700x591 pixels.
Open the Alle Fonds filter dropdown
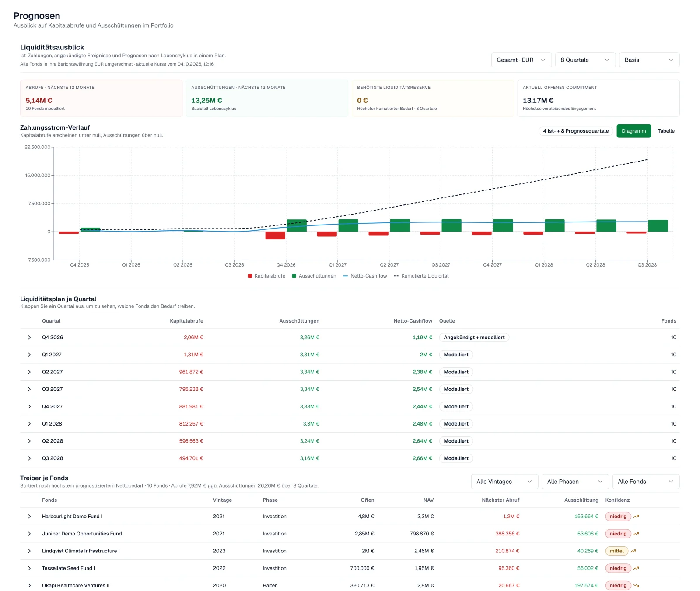pos(646,482)
